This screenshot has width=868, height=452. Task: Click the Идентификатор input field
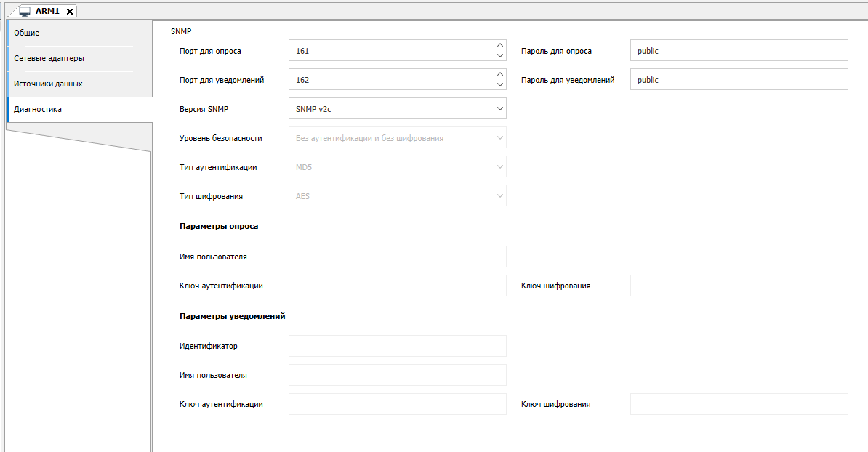397,346
